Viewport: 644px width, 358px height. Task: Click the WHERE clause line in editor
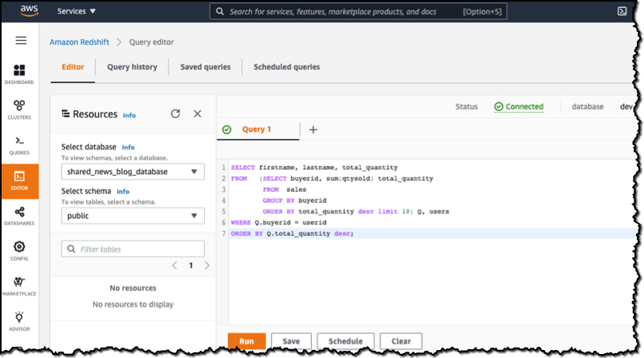click(x=279, y=223)
